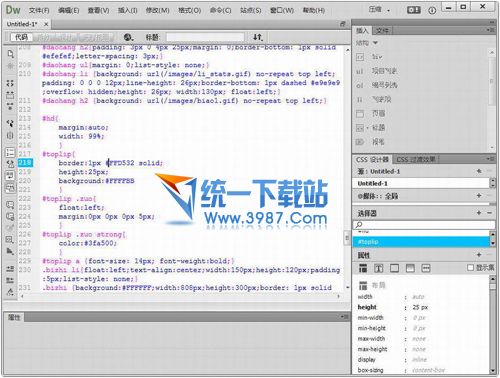Screen dimensions: 500x378
Task: Open the 格式(O) menu
Action: pos(189,10)
